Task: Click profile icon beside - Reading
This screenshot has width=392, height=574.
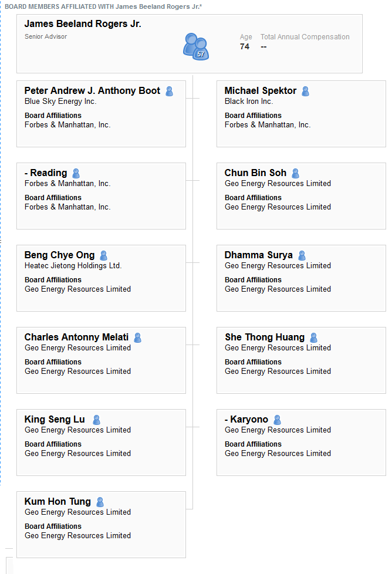Action: tap(76, 173)
